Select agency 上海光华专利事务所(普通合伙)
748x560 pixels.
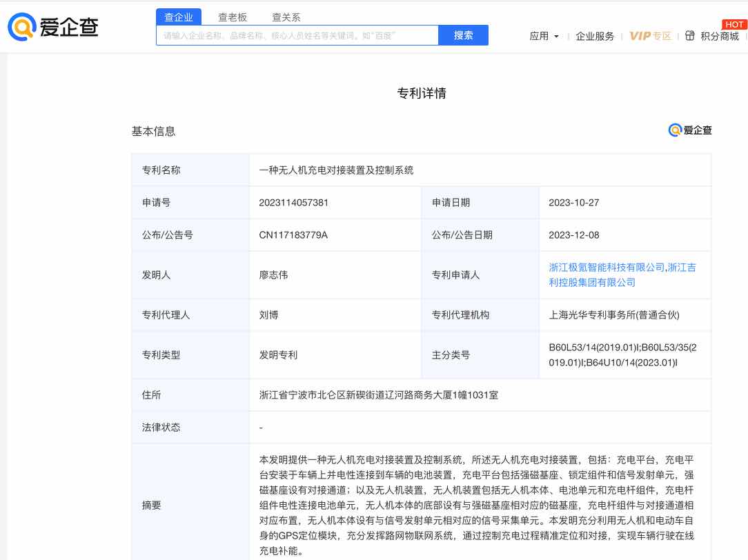coord(614,315)
